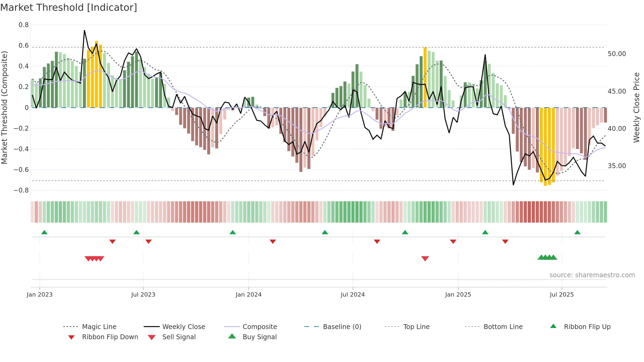Click the Market Threshold [Indicator] title
The width and height of the screenshot is (644, 362).
(x=69, y=8)
